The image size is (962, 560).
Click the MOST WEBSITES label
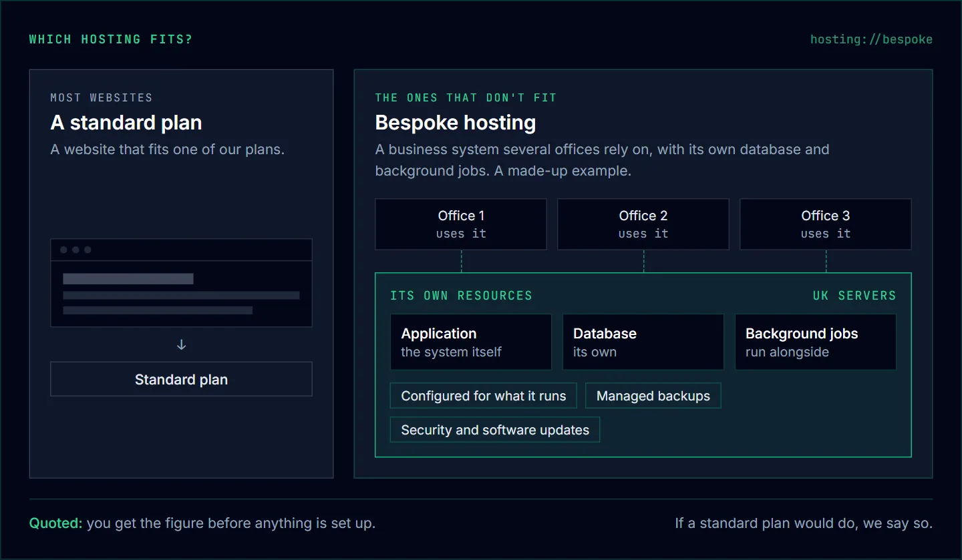point(102,97)
